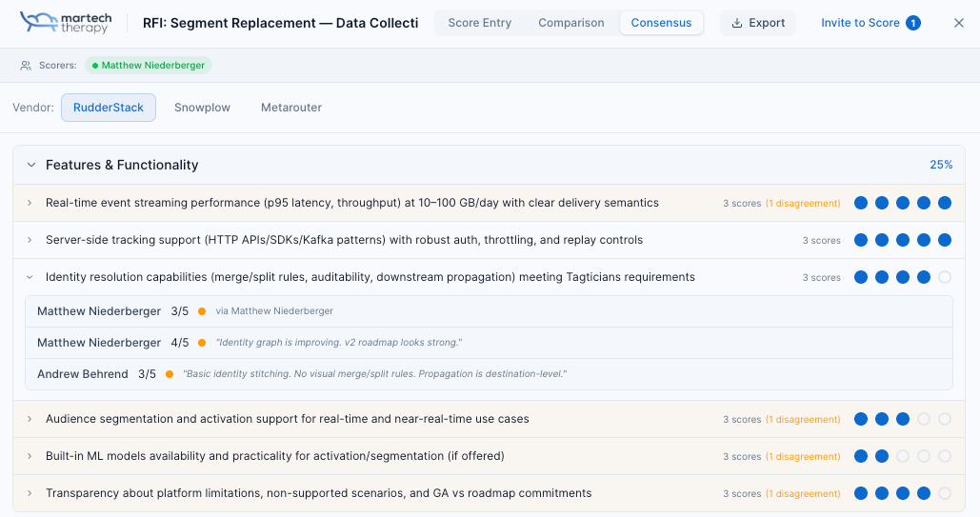Expand the Real-time event streaming performance row
Viewport: 980px width, 517px height.
[x=30, y=203]
